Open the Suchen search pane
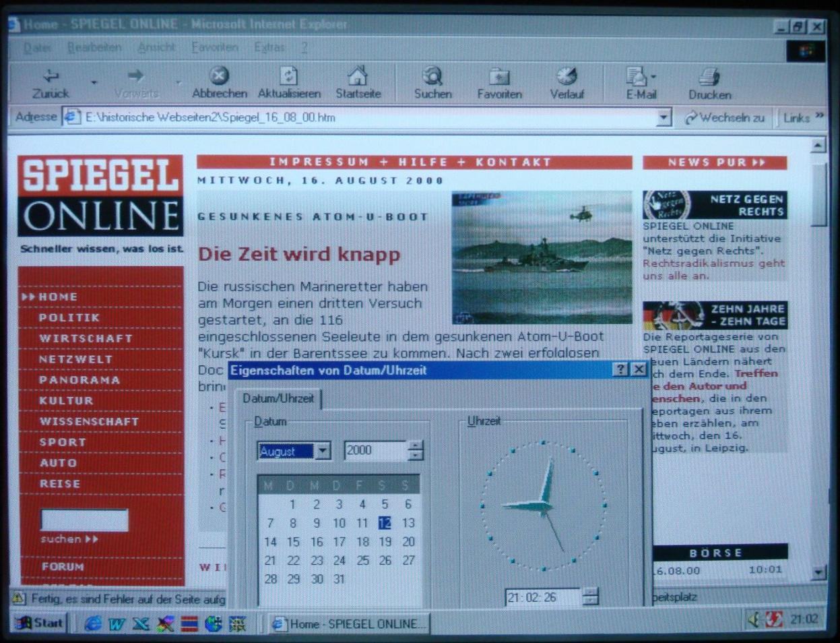 coord(432,84)
